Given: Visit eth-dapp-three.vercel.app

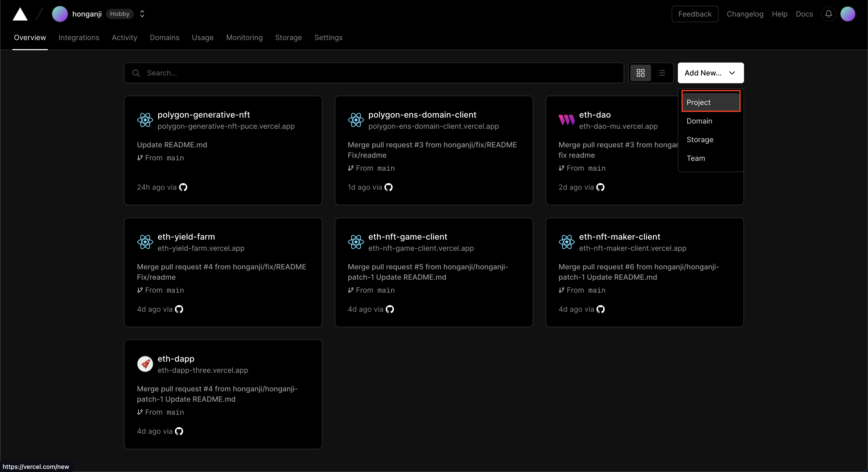Looking at the screenshot, I should (x=203, y=370).
